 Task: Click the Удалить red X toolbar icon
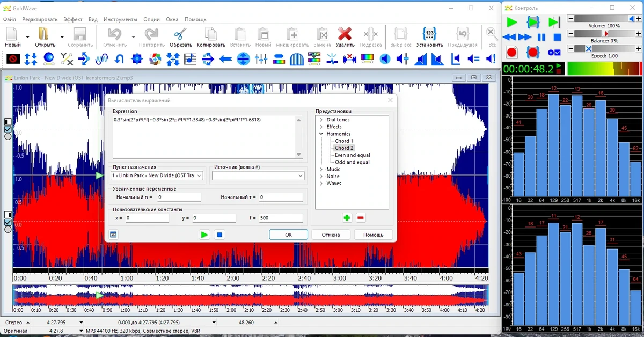[345, 34]
